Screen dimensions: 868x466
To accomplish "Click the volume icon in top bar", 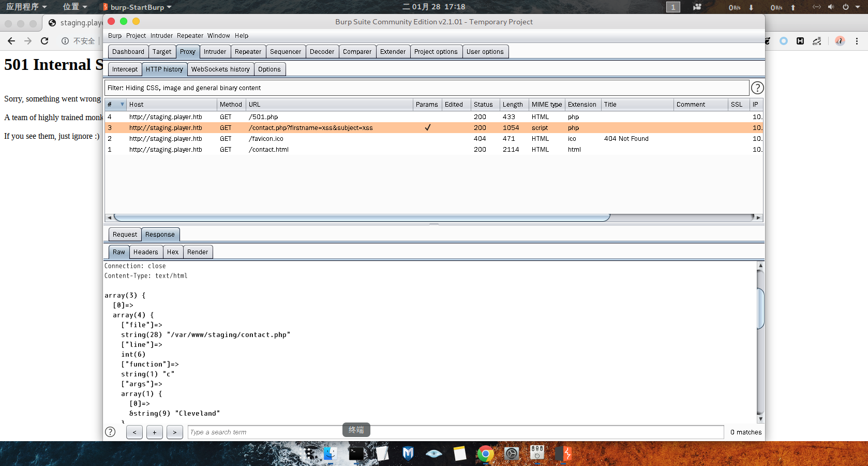I will (831, 7).
